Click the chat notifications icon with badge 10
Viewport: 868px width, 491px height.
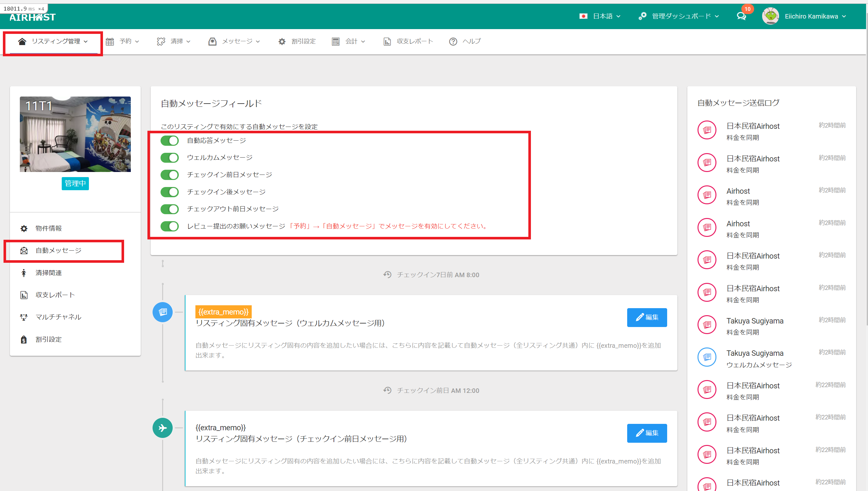741,16
